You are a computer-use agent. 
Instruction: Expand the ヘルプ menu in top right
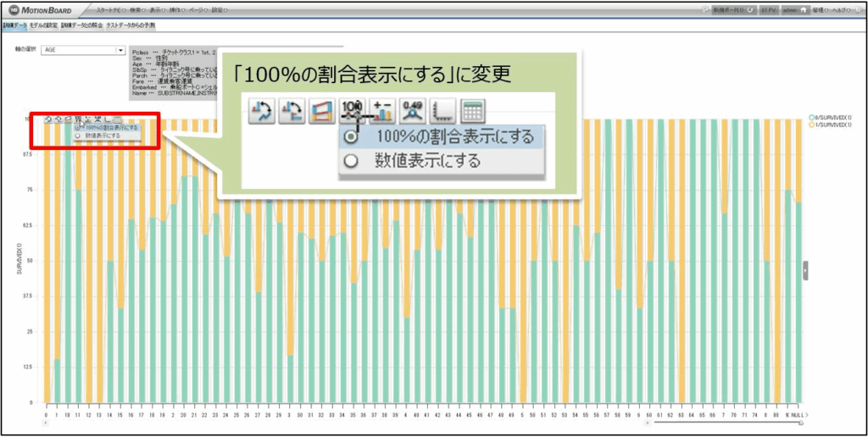(x=845, y=10)
